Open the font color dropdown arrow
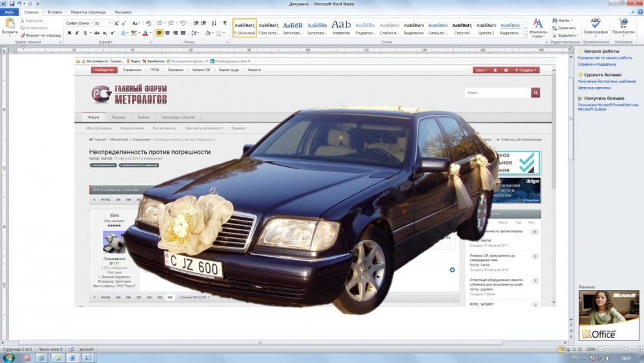644x363 pixels. coord(150,33)
